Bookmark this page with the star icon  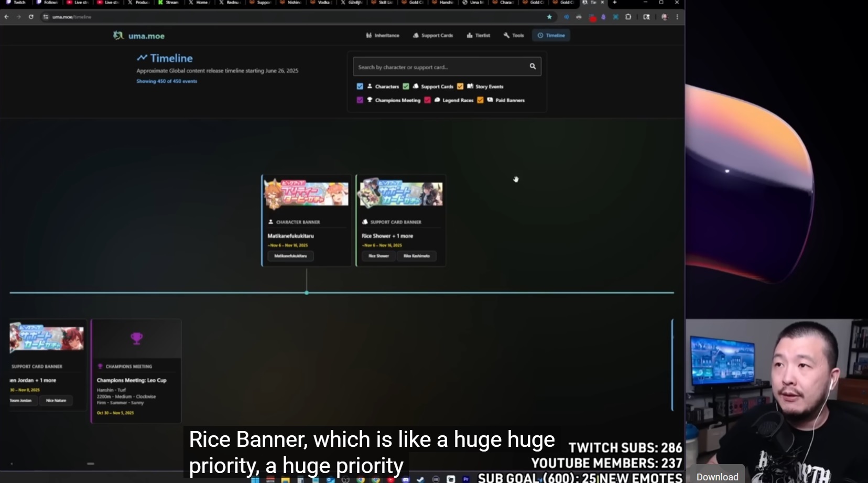[x=549, y=17]
